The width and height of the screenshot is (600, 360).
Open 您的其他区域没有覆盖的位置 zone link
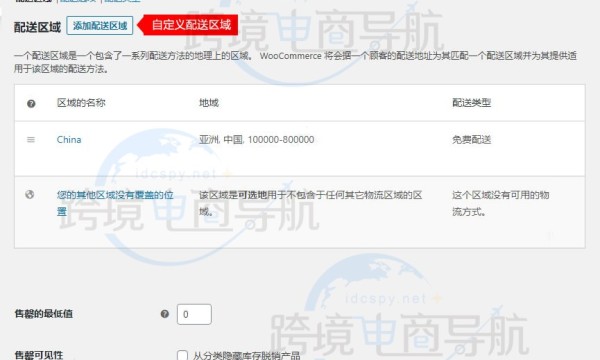(115, 203)
